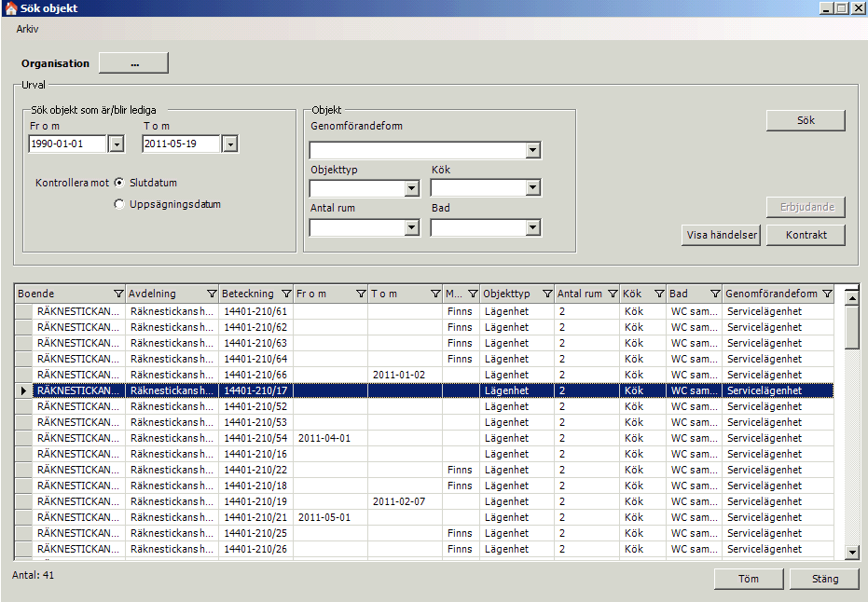Click the house icon in the title bar

pyautogui.click(x=10, y=8)
